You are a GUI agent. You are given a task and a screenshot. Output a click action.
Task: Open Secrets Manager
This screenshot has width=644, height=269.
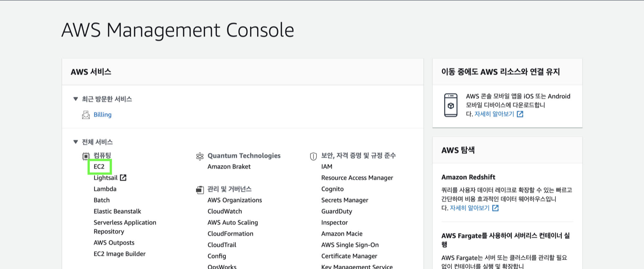pyautogui.click(x=345, y=200)
